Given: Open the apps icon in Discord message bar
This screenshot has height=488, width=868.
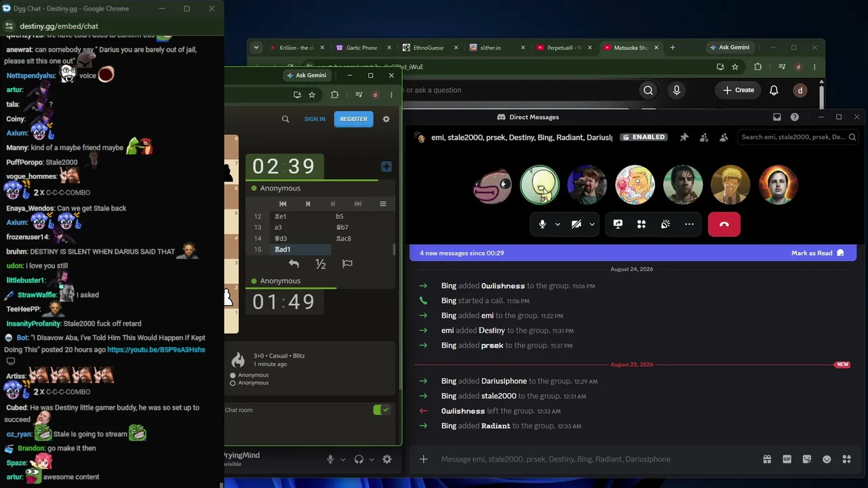Looking at the screenshot, I should click(846, 459).
